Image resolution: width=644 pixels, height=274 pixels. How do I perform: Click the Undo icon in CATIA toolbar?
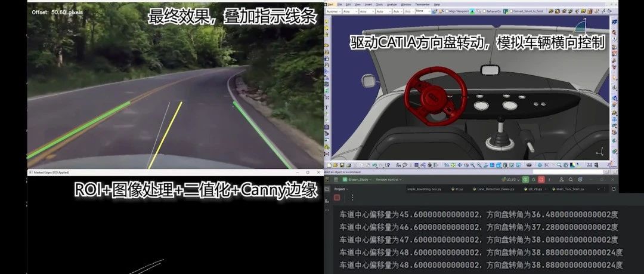click(374, 165)
